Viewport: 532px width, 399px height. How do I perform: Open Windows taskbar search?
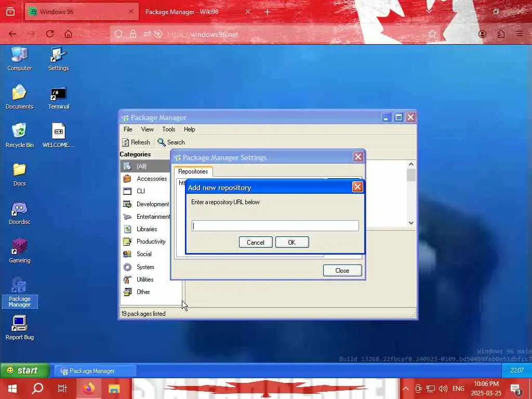click(37, 389)
